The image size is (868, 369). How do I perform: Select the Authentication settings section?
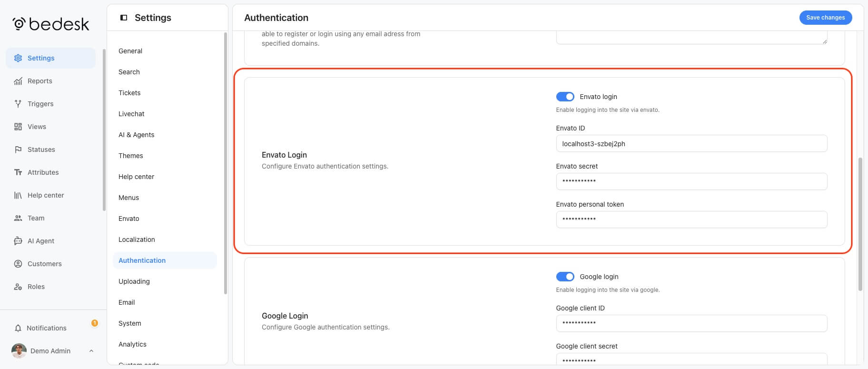coord(165,260)
